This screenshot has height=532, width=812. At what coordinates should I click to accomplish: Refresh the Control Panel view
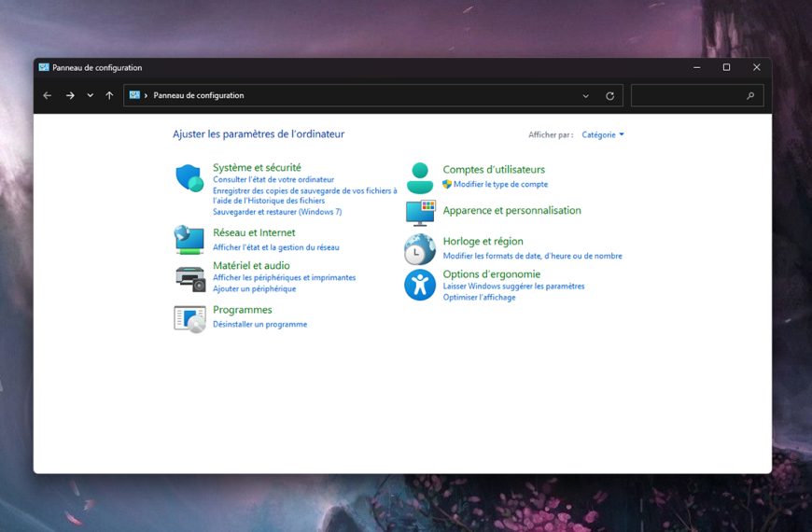tap(610, 96)
